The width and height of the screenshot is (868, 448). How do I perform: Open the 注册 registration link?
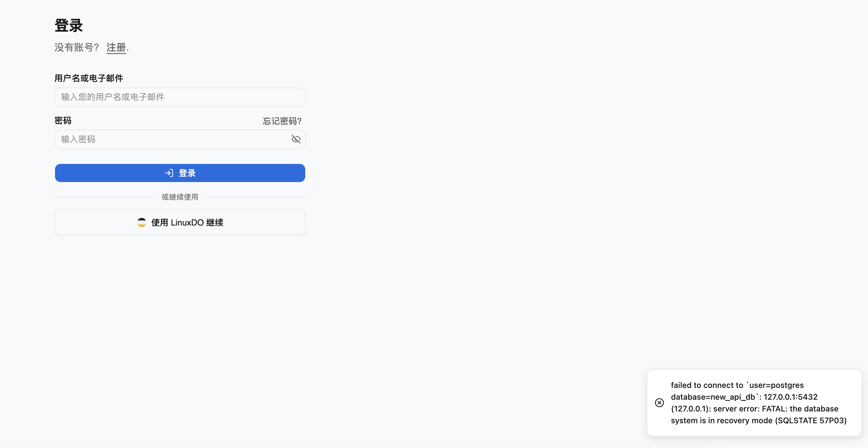pyautogui.click(x=116, y=47)
